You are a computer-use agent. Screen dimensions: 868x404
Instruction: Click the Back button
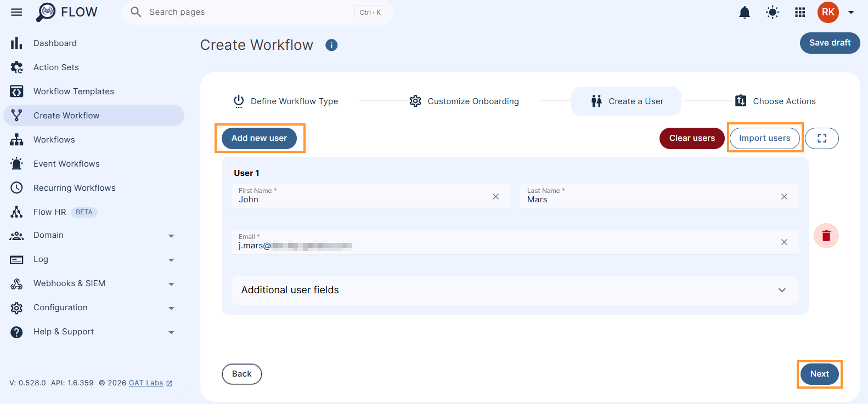tap(242, 374)
